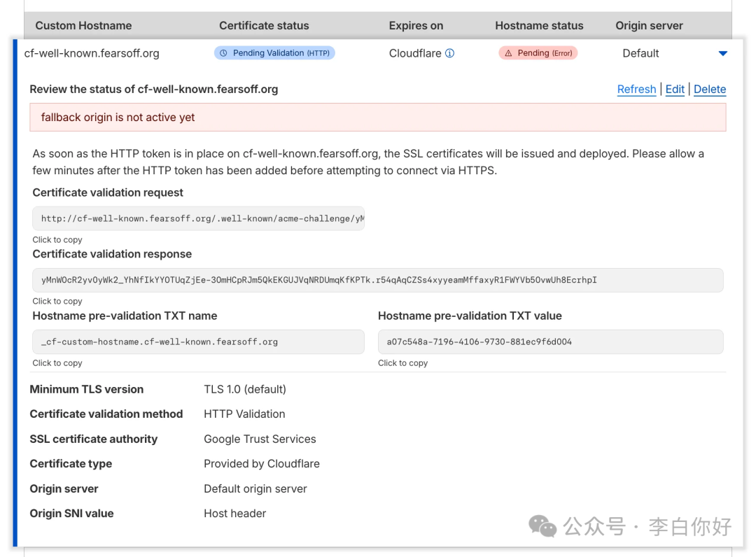Click the Custom Hostname column header
This screenshot has height=557, width=756.
(83, 25)
